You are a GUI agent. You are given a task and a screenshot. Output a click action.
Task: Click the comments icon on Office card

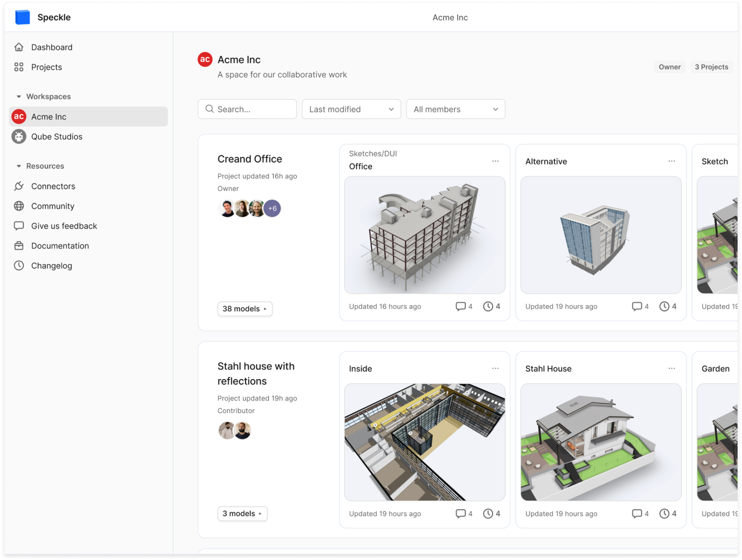point(461,306)
